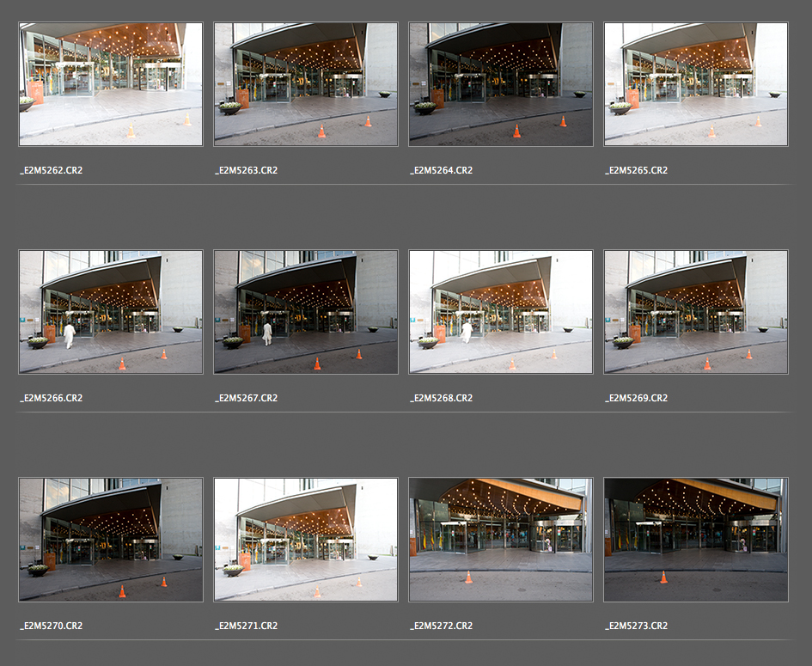Select the _E2M5269.CR2 image thumbnail
This screenshot has height=666, width=812.
(696, 312)
